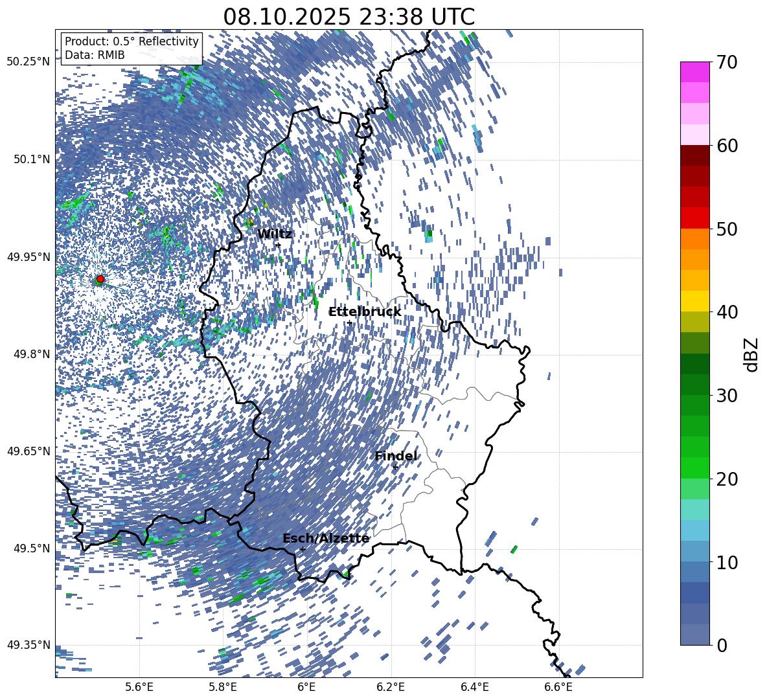This screenshot has width=767, height=700.
Task: Click the 20 colorbar tick label
Action: coord(727,479)
